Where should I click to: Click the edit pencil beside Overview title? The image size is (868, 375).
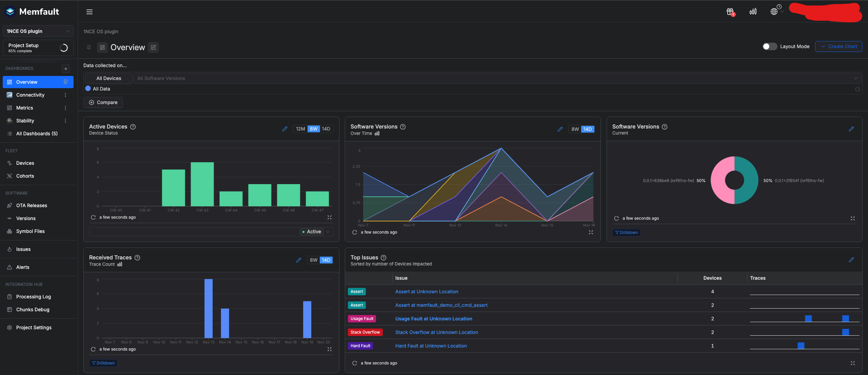(x=153, y=47)
